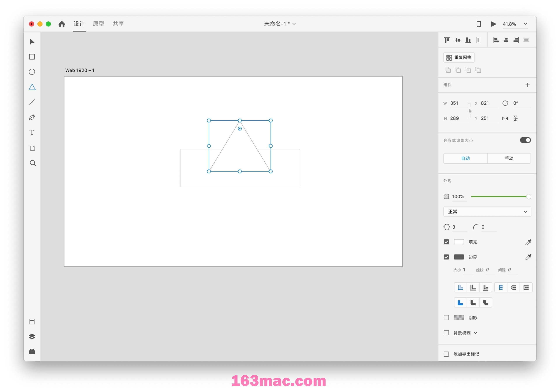Align objects to right edge

click(516, 40)
